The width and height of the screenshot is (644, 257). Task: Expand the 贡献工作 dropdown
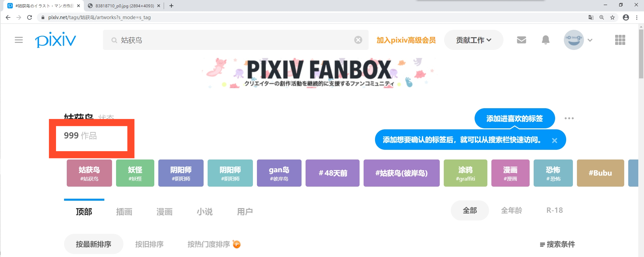(474, 40)
